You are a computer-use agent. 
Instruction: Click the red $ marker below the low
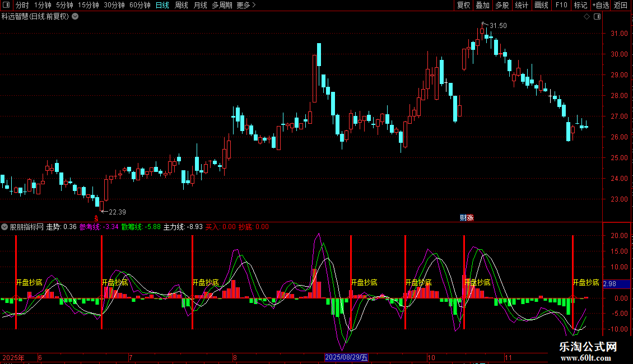96,218
